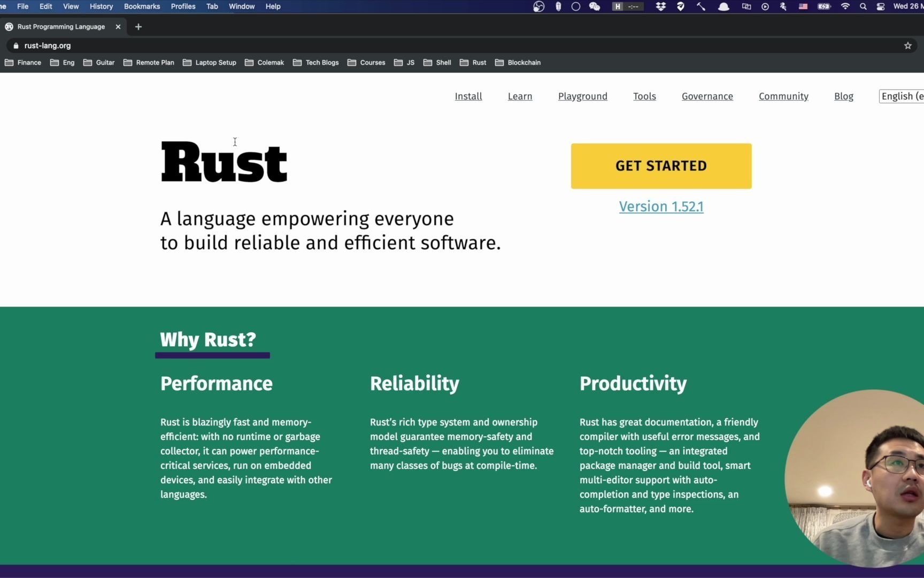Viewport: 924px width, 578px height.
Task: Open the Tools navigation link
Action: click(645, 96)
